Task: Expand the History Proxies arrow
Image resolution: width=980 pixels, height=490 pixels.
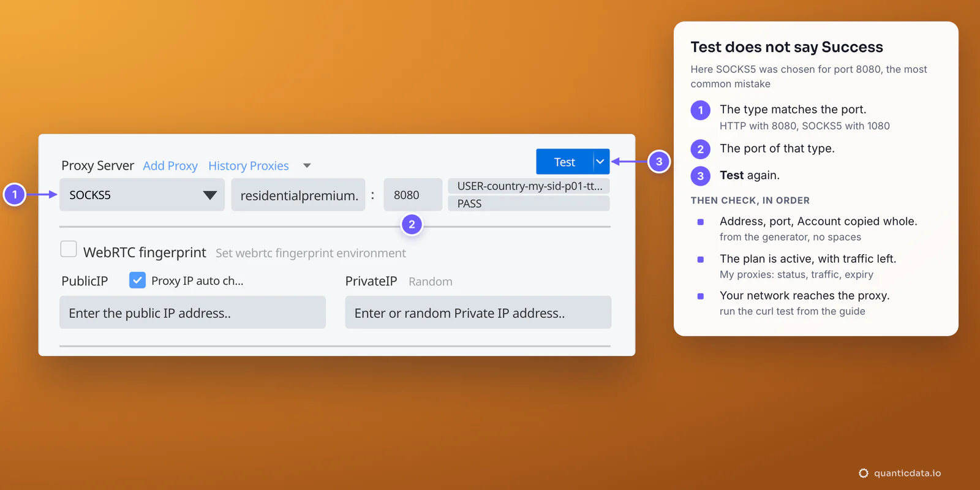Action: [307, 166]
